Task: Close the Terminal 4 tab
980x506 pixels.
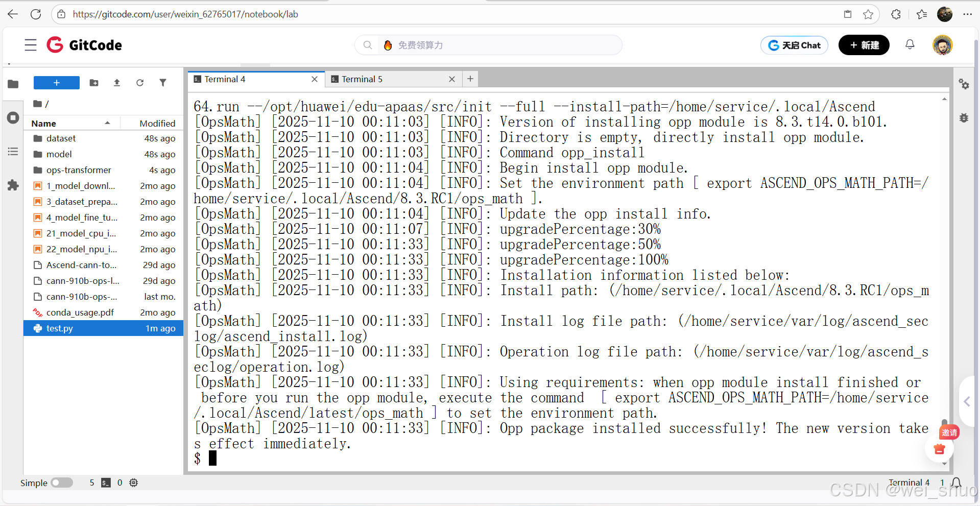Action: 315,79
